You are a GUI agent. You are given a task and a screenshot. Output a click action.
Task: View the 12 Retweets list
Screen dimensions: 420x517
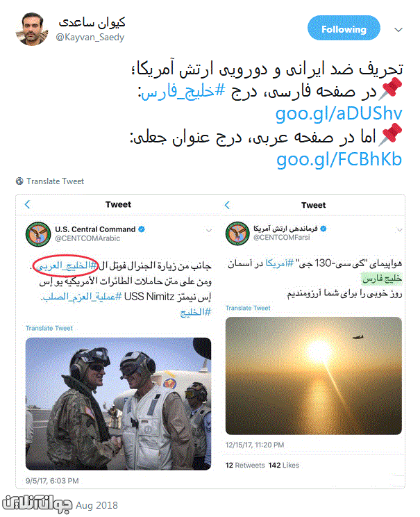click(245, 466)
